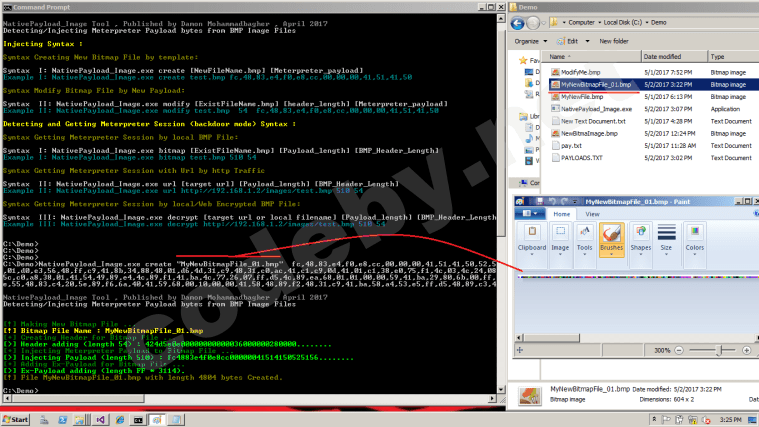Viewport: 759px width, 427px height.
Task: Click Libraries icon in Explorer sidebar
Action: (523, 116)
